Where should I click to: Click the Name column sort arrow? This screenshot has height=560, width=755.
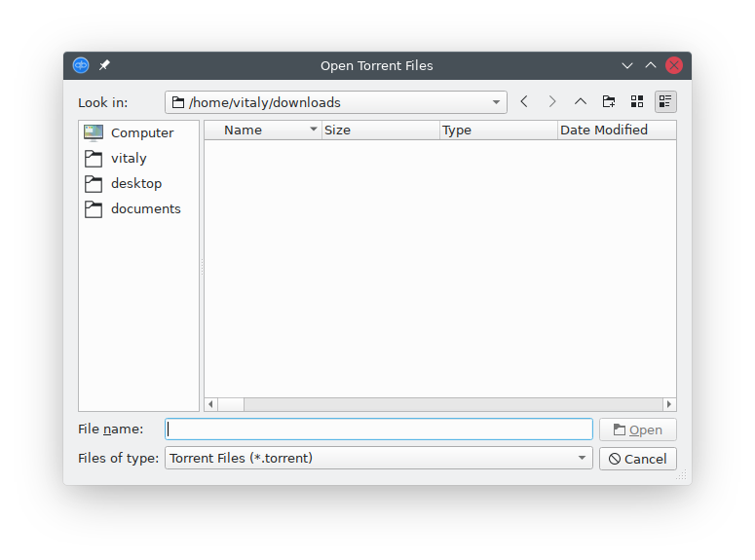[x=314, y=130]
